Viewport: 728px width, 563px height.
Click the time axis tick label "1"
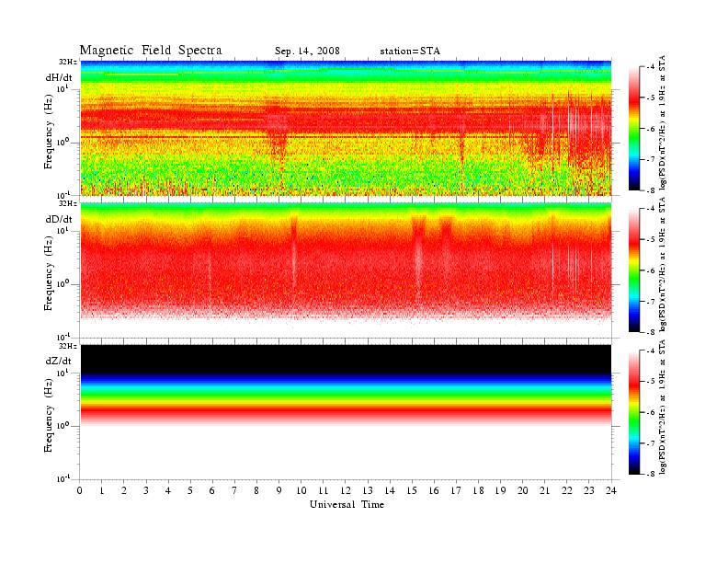[x=102, y=490]
